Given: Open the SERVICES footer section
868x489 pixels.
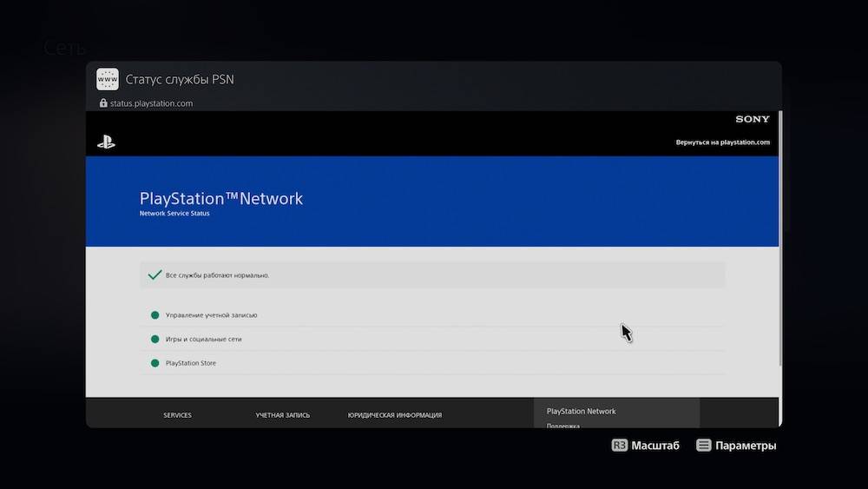Looking at the screenshot, I should click(x=177, y=415).
